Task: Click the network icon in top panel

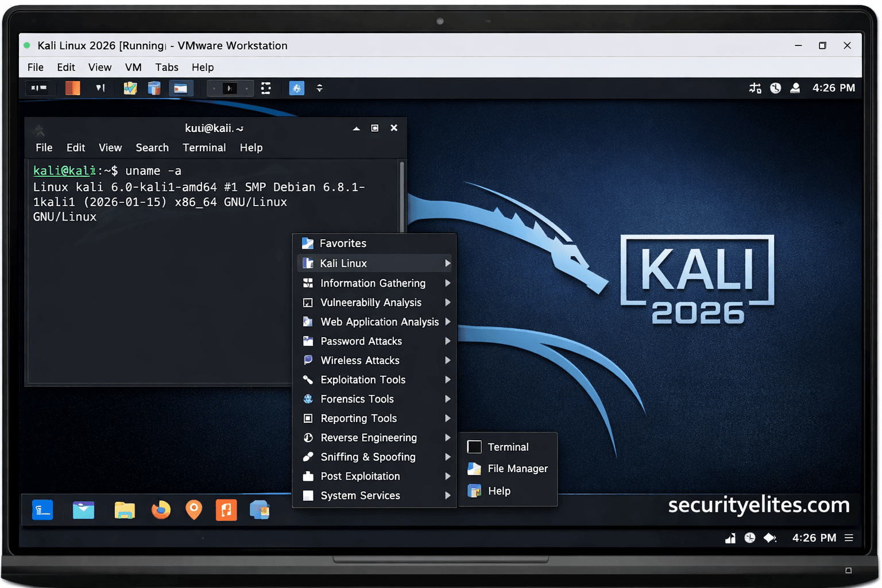Action: click(755, 88)
